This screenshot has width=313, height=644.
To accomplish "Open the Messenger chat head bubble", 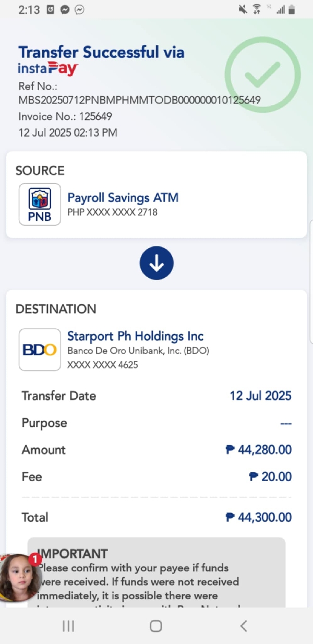I will [20, 577].
